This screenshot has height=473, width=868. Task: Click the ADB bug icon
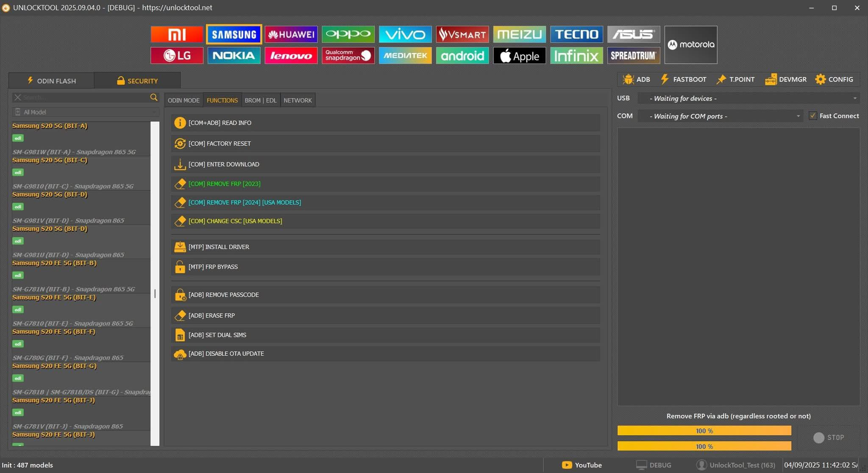click(628, 79)
